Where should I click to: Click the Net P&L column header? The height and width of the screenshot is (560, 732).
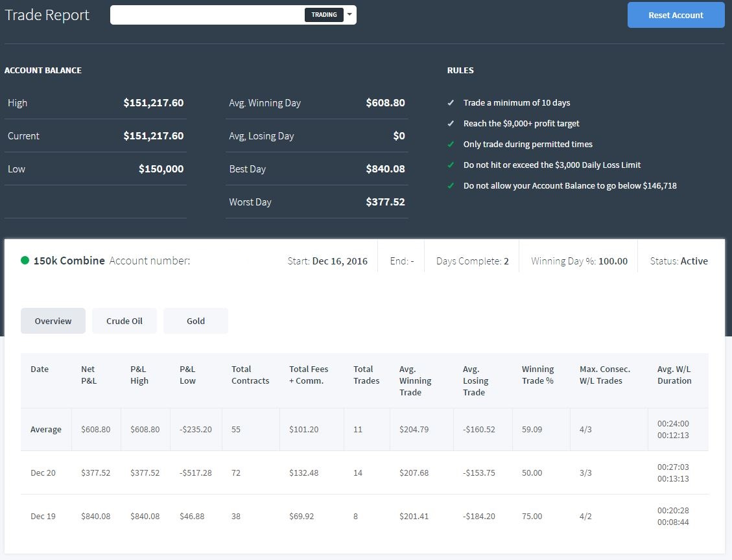tap(89, 375)
